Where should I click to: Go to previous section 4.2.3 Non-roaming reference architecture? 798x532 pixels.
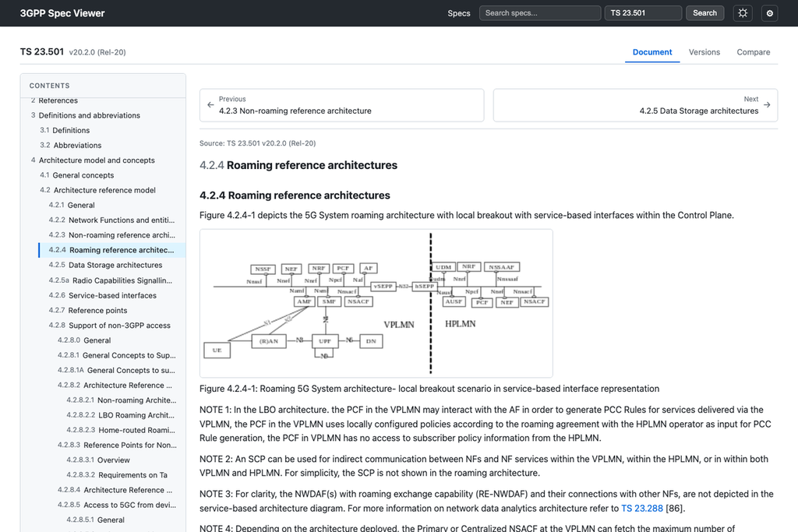point(342,105)
